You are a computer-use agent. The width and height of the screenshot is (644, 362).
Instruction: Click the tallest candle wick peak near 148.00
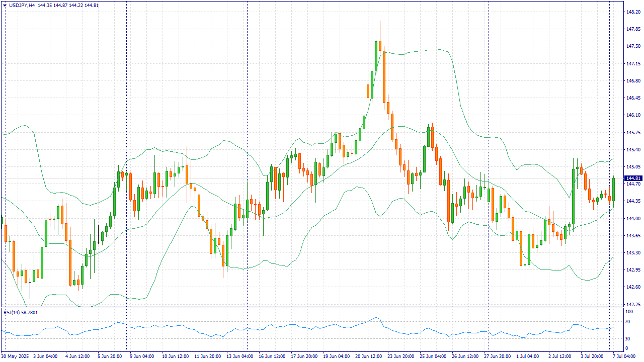coord(380,22)
